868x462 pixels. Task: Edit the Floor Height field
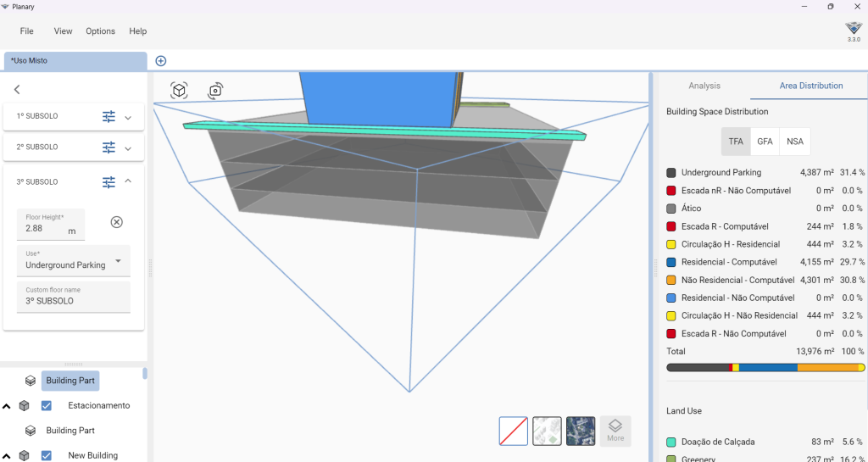(x=51, y=224)
